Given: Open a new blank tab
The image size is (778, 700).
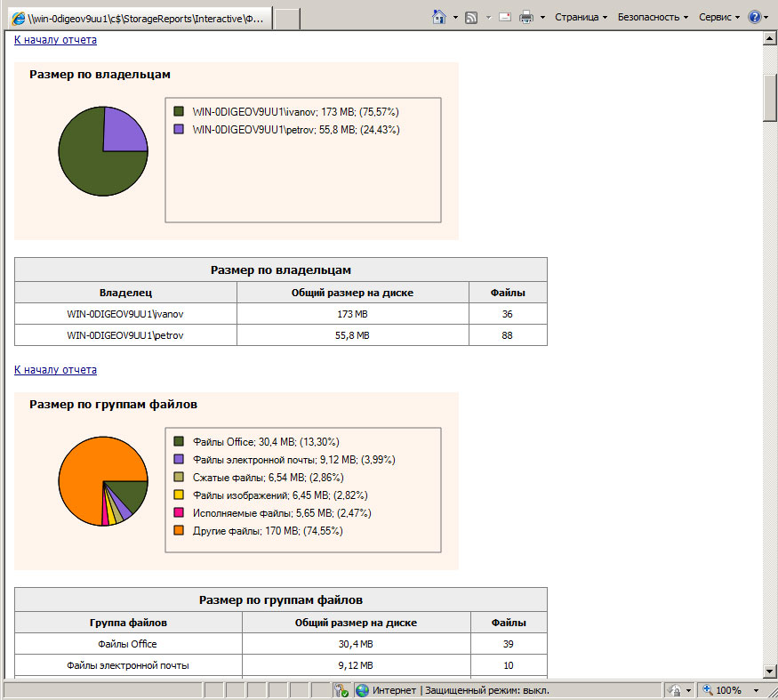Looking at the screenshot, I should [286, 19].
